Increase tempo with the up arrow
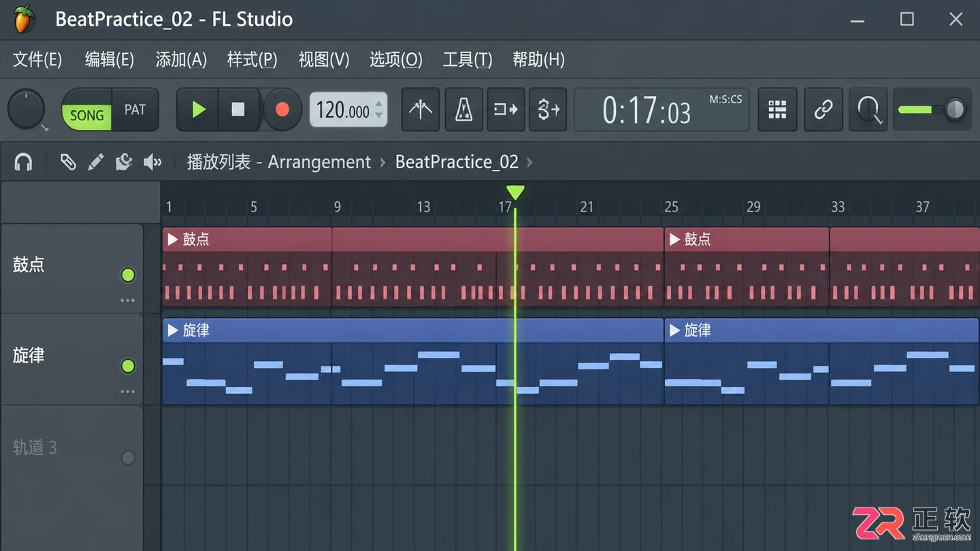 (x=379, y=103)
